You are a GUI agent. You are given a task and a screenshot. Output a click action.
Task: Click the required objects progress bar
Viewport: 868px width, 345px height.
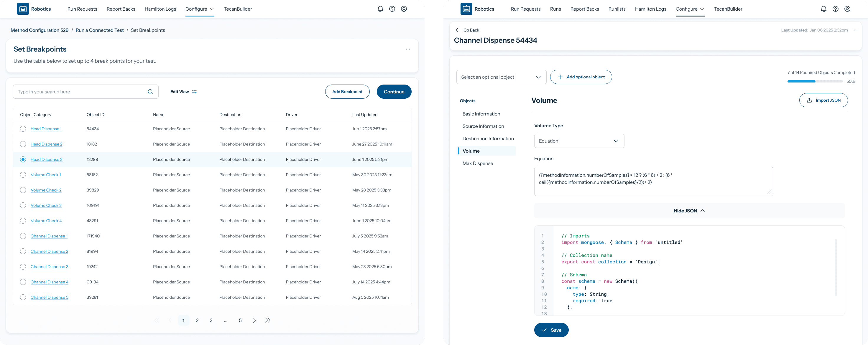pos(815,81)
